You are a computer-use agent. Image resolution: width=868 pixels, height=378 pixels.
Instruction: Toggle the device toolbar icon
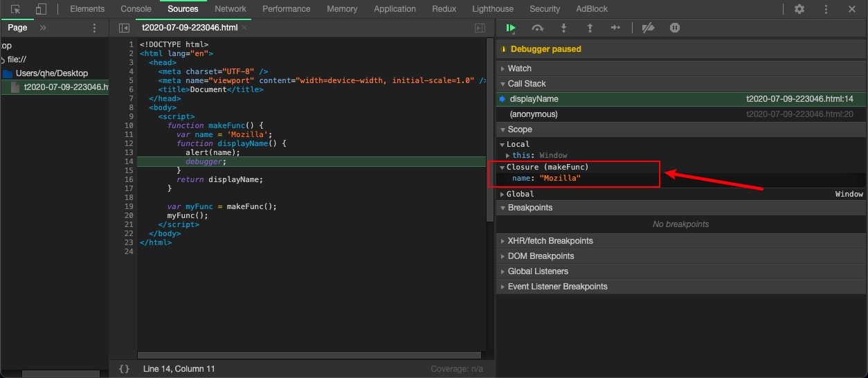point(41,9)
